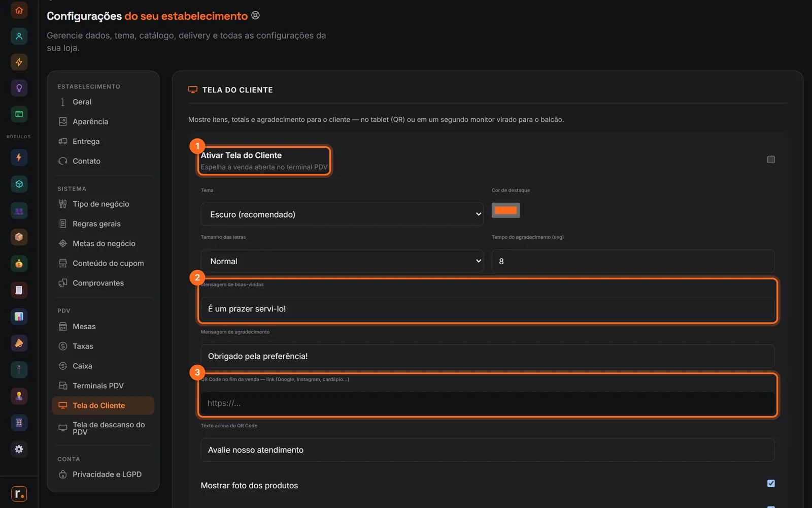This screenshot has height=508, width=812.
Task: Open the home icon in the sidebar
Action: pos(19,10)
